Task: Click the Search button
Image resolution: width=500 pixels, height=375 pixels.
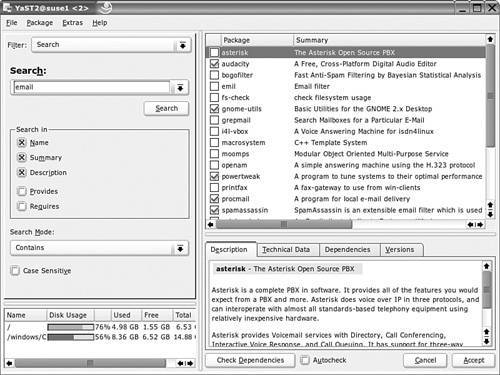Action: coord(166,108)
